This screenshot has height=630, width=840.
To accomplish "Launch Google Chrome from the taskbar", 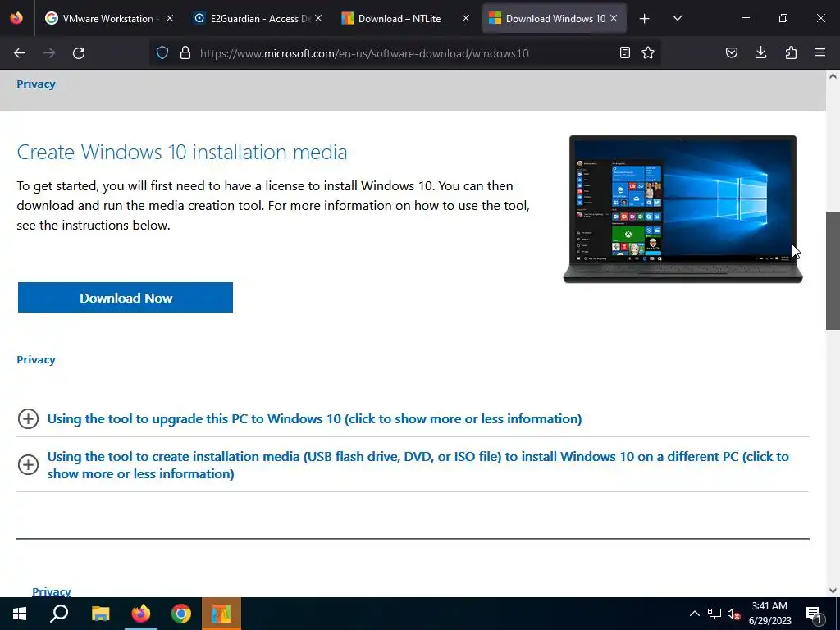I will [181, 614].
